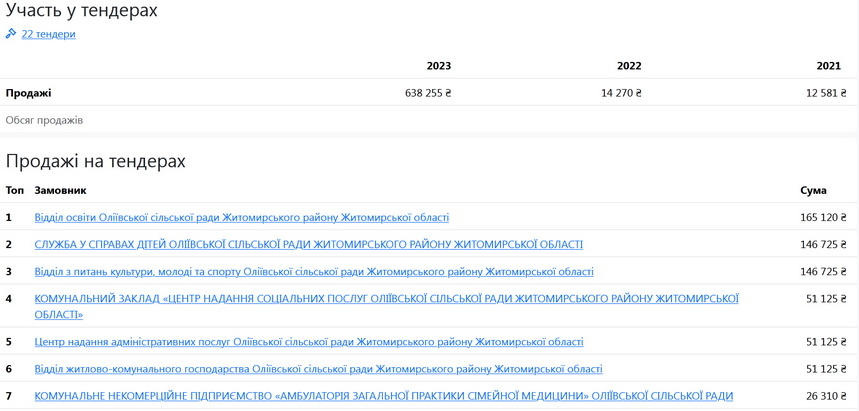Image resolution: width=859 pixels, height=411 pixels.
Task: Click the Продажі на тендерах heading
Action: (95, 161)
